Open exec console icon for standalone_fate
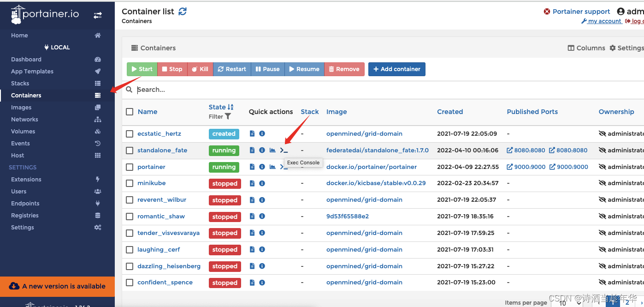The width and height of the screenshot is (644, 307). point(284,150)
